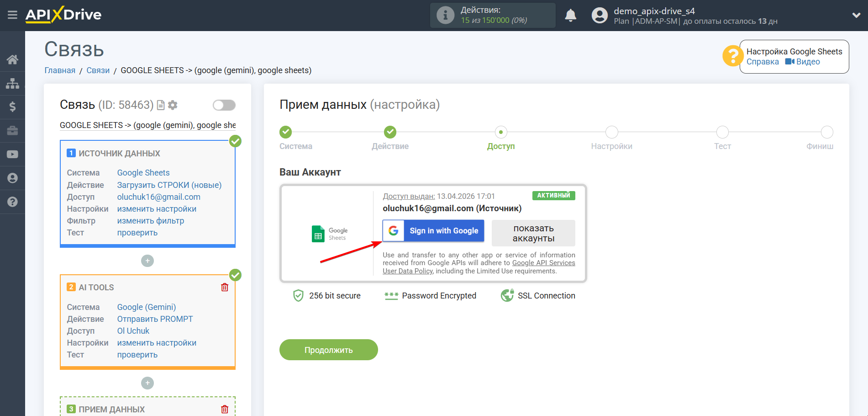Open the Связи breadcrumb
Image resolution: width=868 pixels, height=416 pixels.
coord(98,70)
